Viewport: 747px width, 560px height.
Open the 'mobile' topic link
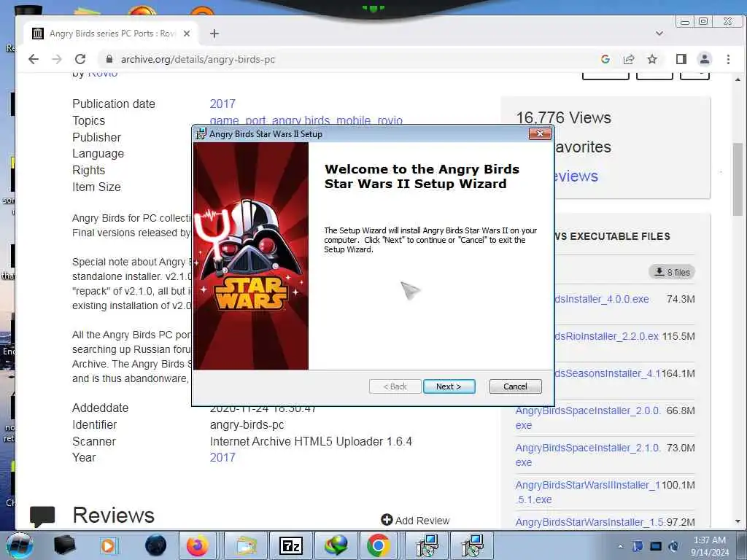[354, 120]
